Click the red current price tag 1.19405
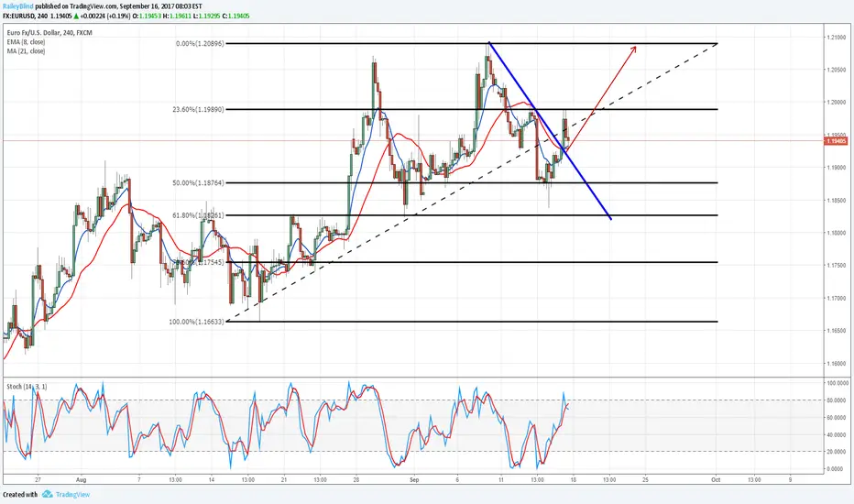 pos(836,141)
